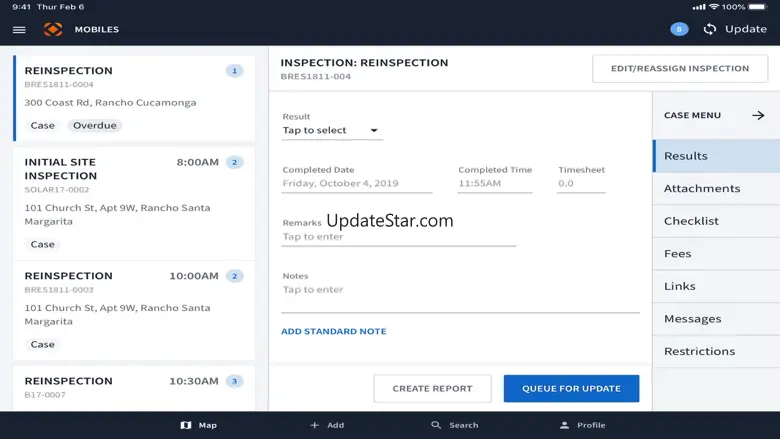Click the Queue for Update button
The height and width of the screenshot is (439, 780).
click(x=571, y=389)
